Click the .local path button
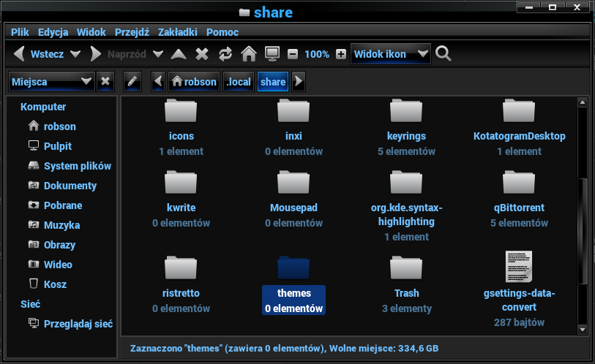 [239, 82]
